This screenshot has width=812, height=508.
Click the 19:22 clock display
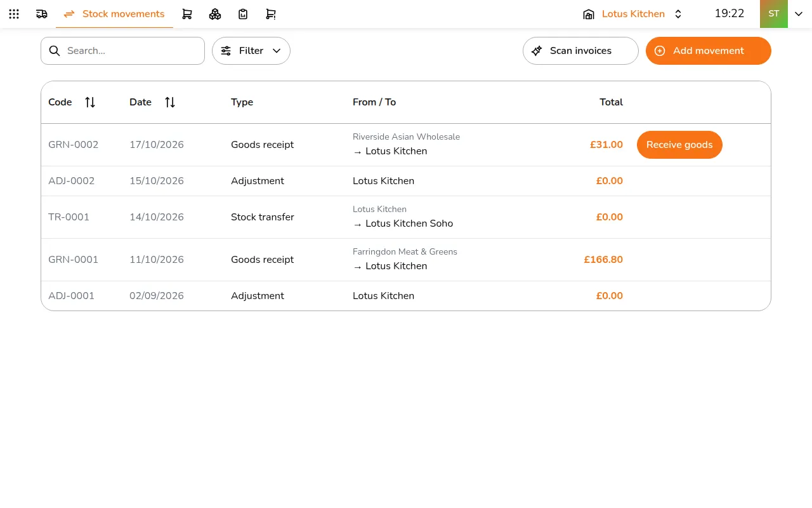(730, 14)
